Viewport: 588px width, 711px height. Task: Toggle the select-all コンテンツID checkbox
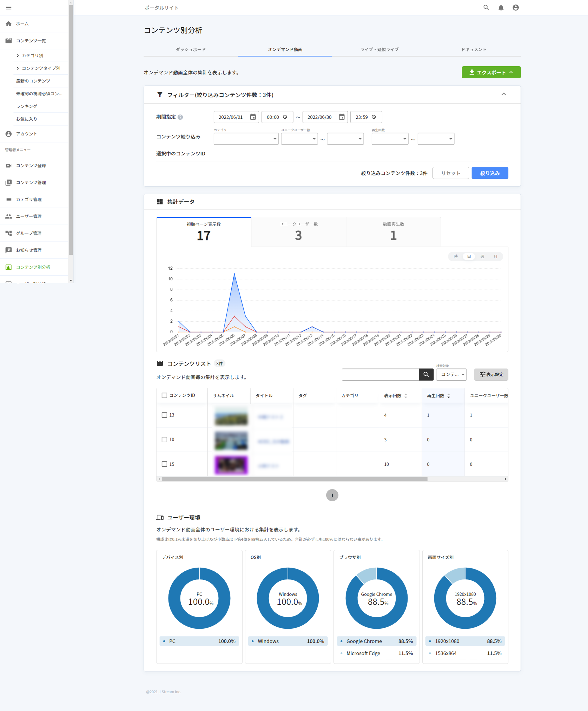coord(164,395)
